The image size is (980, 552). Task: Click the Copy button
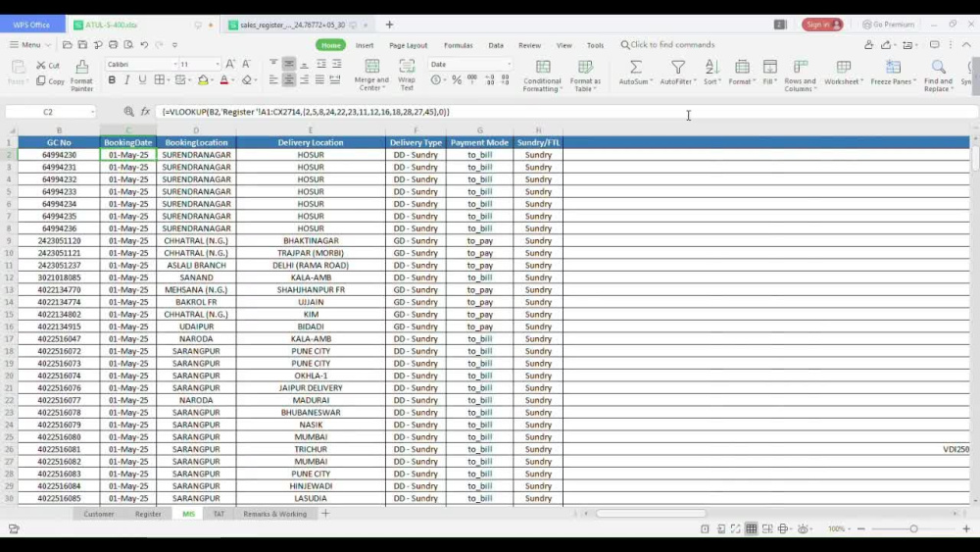click(50, 81)
